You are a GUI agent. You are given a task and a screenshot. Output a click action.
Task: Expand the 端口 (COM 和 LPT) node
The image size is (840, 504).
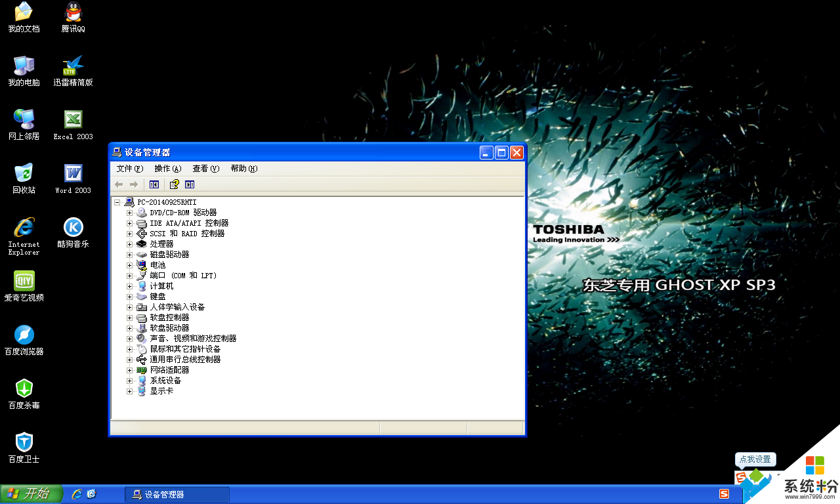[x=130, y=276]
